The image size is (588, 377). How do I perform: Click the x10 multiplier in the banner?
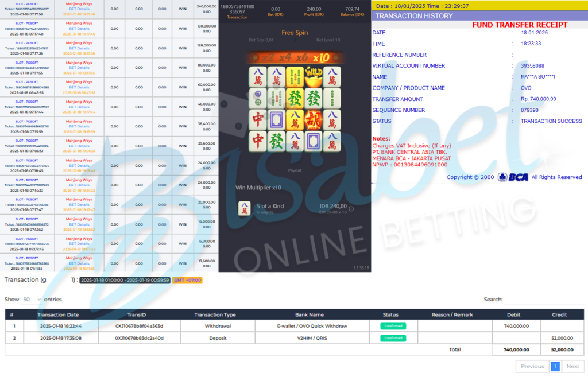[321, 58]
